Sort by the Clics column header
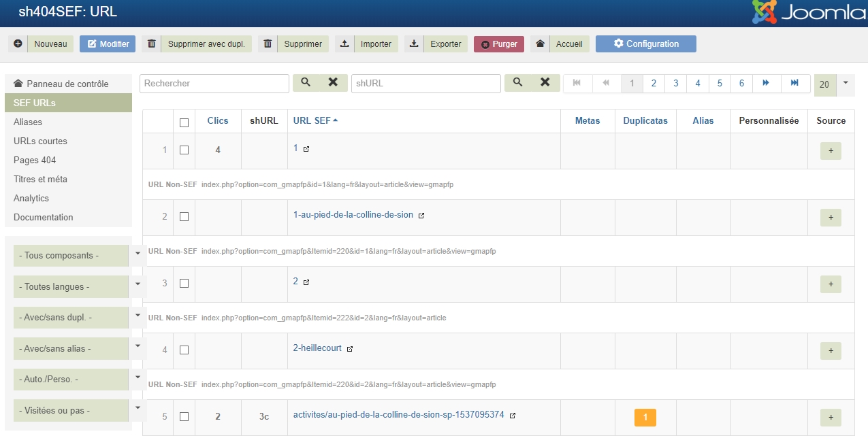The image size is (868, 436). click(218, 120)
